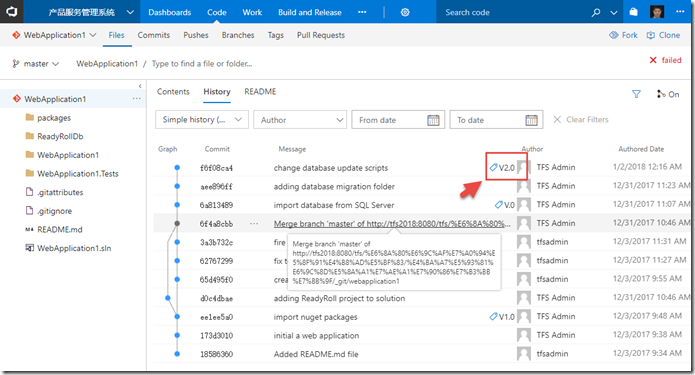
Task: Open the Simple history dropdown
Action: click(x=202, y=120)
